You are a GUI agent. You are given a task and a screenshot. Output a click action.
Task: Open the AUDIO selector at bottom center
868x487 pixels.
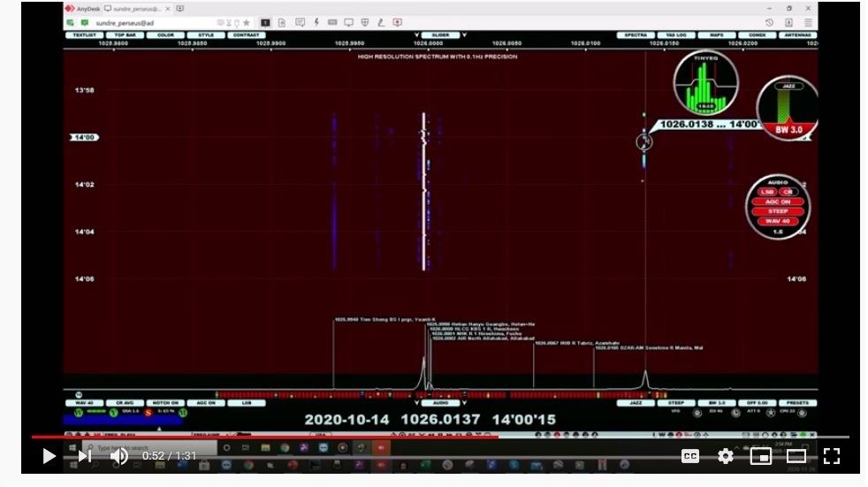point(441,403)
